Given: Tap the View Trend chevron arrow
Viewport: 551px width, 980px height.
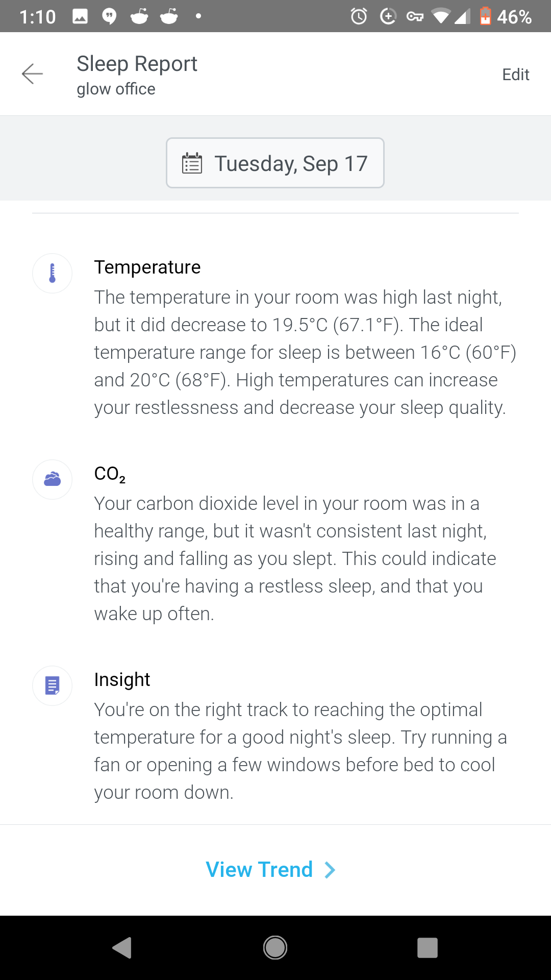Looking at the screenshot, I should [x=330, y=870].
